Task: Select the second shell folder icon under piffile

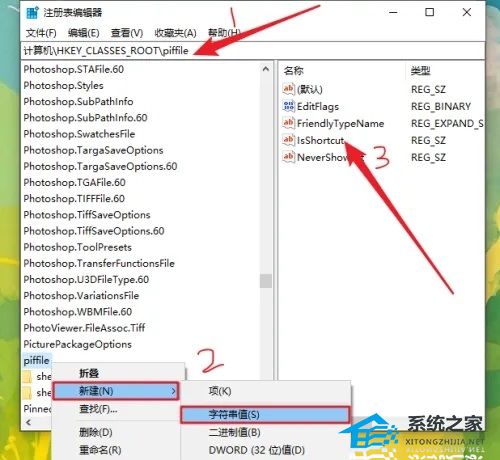Action: click(27, 392)
